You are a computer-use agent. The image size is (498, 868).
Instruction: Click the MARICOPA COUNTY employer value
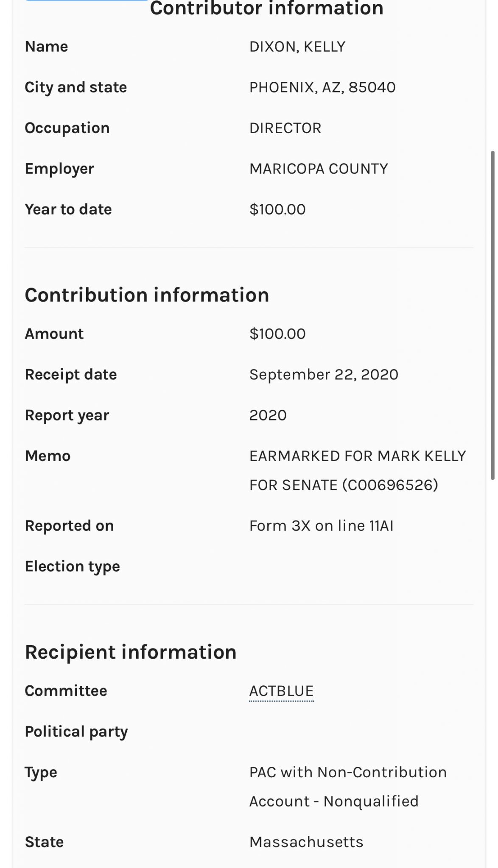point(319,169)
